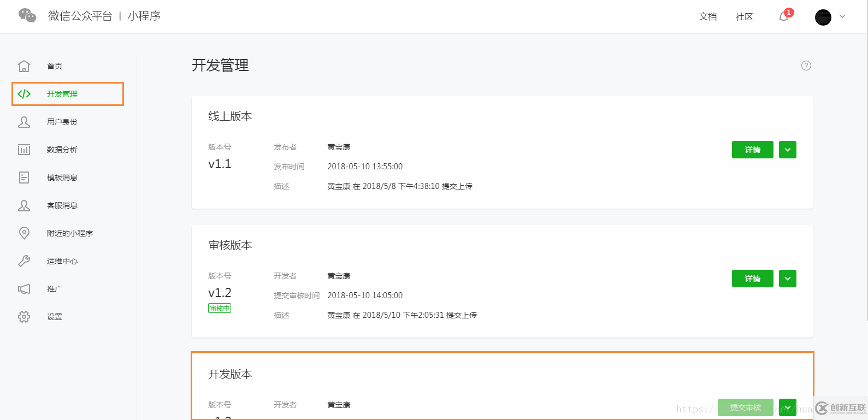Expand dropdown arrow beside 审核版本 详情

click(x=787, y=279)
